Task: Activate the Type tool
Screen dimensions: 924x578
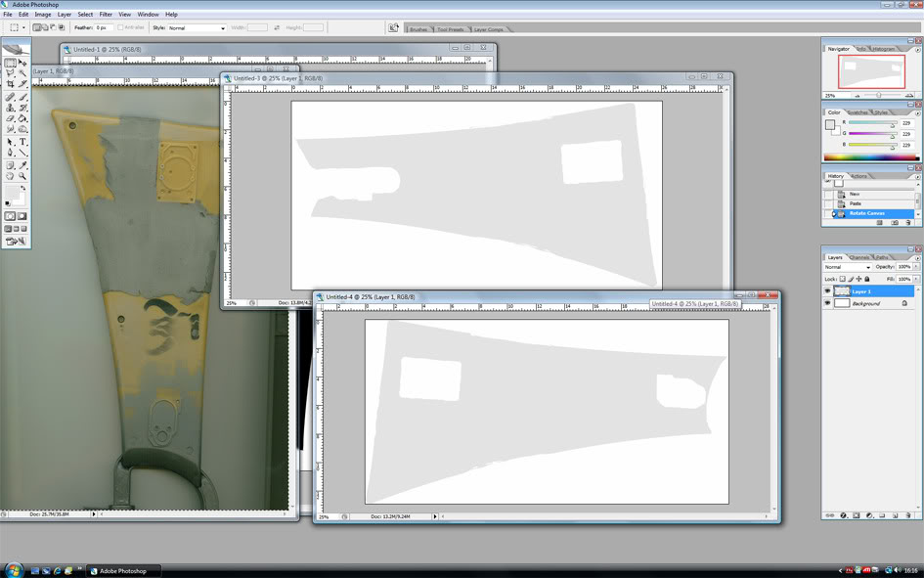Action: click(23, 142)
